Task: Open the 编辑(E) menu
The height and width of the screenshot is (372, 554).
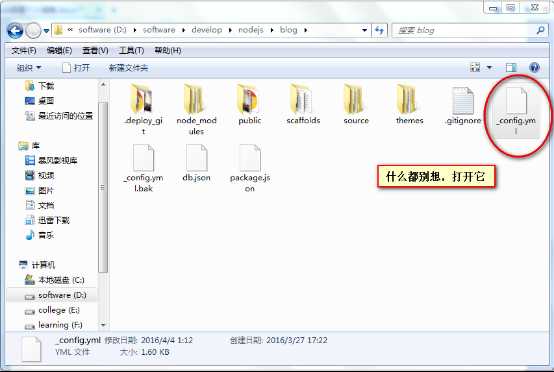Action: (x=59, y=51)
